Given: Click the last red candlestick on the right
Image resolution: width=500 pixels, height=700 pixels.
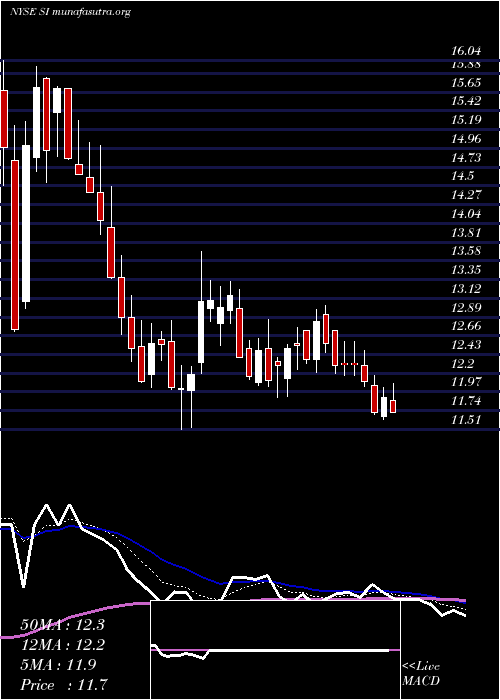Looking at the screenshot, I should 393,406.
